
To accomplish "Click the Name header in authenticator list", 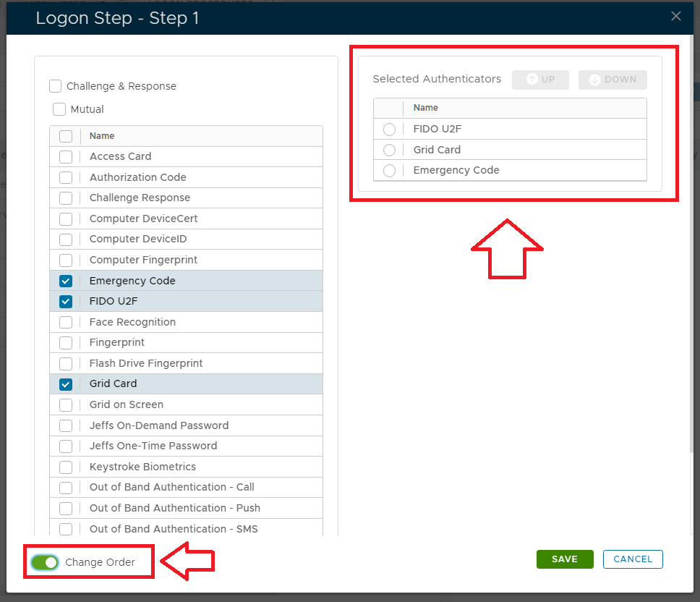I will click(102, 136).
